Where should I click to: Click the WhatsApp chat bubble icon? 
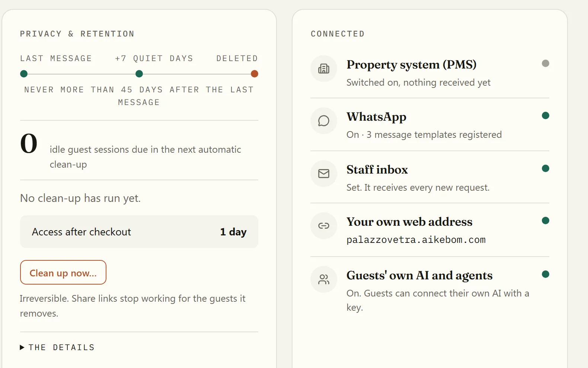click(324, 121)
